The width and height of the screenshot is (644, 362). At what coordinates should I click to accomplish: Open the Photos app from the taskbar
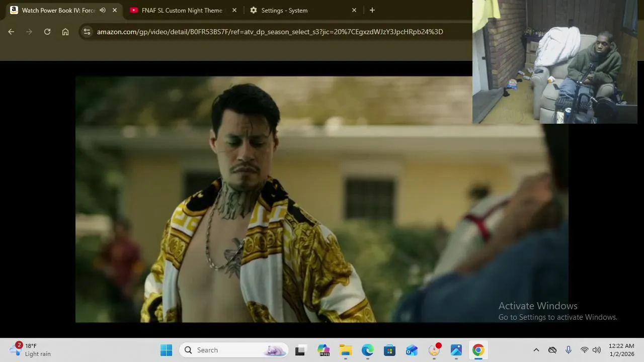(456, 350)
